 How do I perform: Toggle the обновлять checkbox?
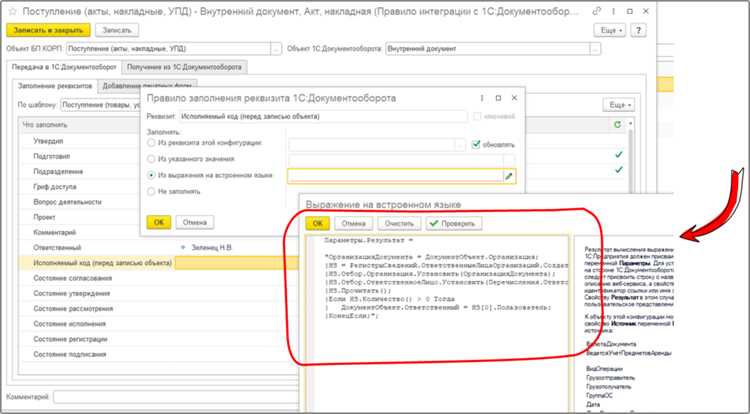click(x=475, y=144)
